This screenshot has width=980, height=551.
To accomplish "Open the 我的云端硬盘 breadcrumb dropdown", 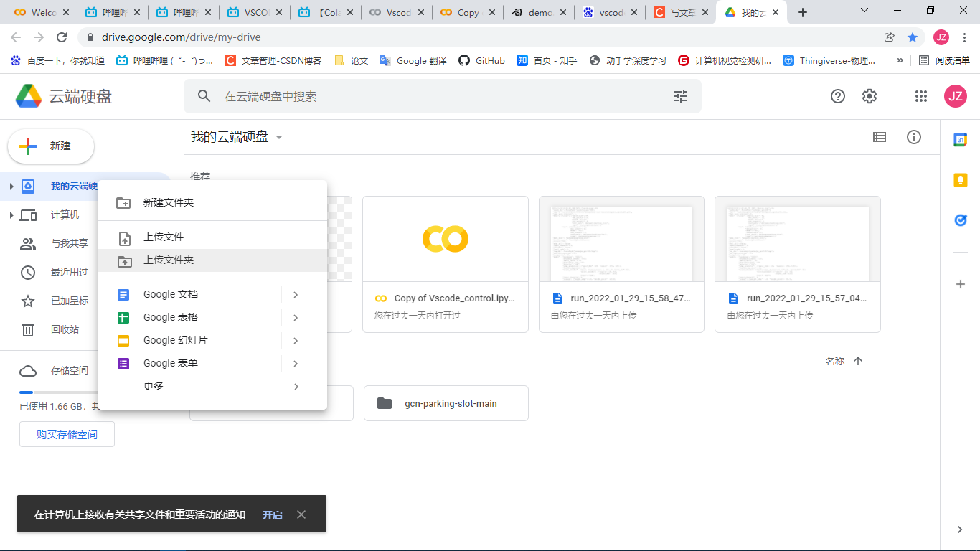I will 279,137.
